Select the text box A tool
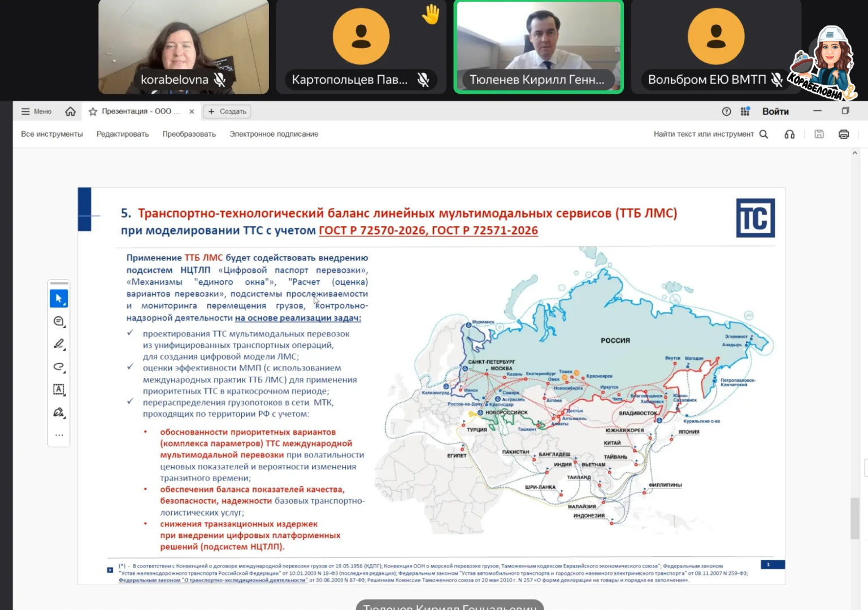 point(59,390)
